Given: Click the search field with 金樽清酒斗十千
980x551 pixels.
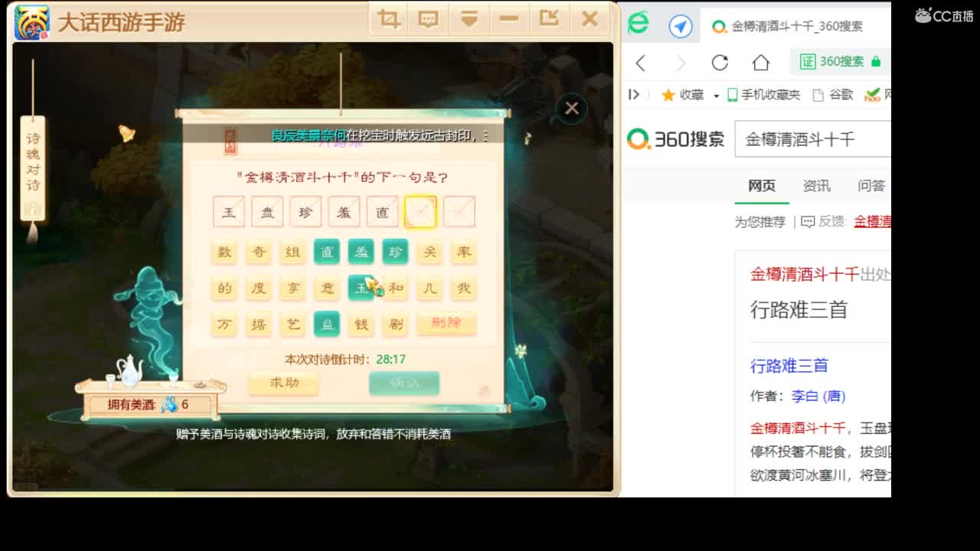Looking at the screenshot, I should click(812, 139).
